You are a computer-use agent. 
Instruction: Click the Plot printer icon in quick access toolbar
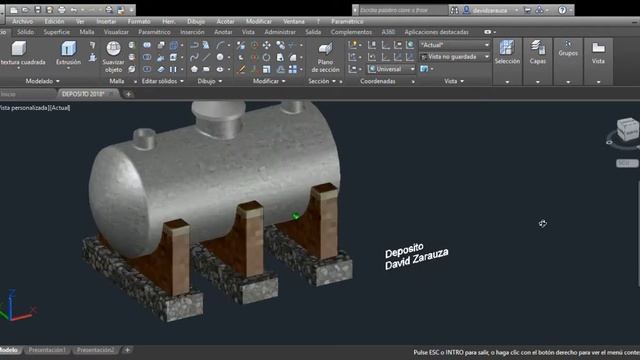pos(62,10)
